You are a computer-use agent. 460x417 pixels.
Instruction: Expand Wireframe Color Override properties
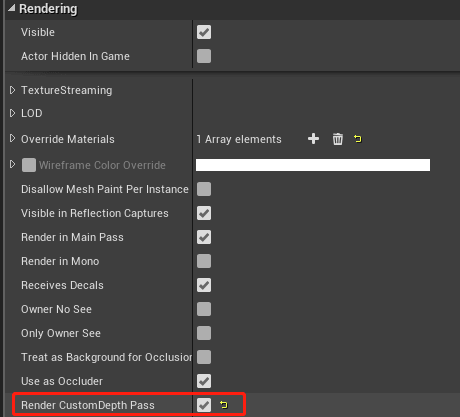click(x=12, y=164)
